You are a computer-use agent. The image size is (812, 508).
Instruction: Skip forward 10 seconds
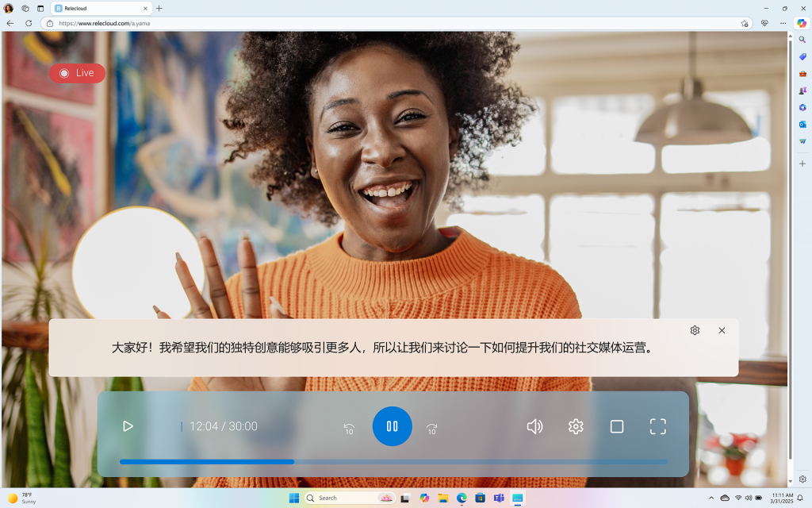click(432, 426)
